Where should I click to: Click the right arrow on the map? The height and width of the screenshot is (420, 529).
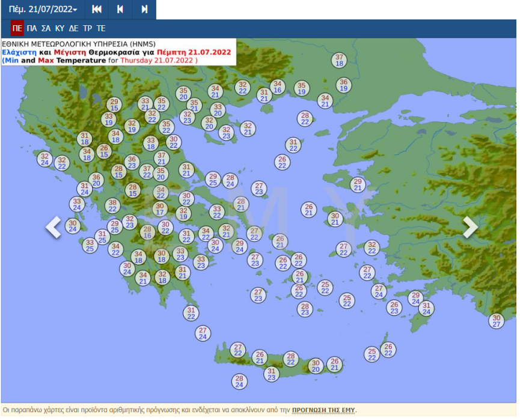[x=469, y=227]
